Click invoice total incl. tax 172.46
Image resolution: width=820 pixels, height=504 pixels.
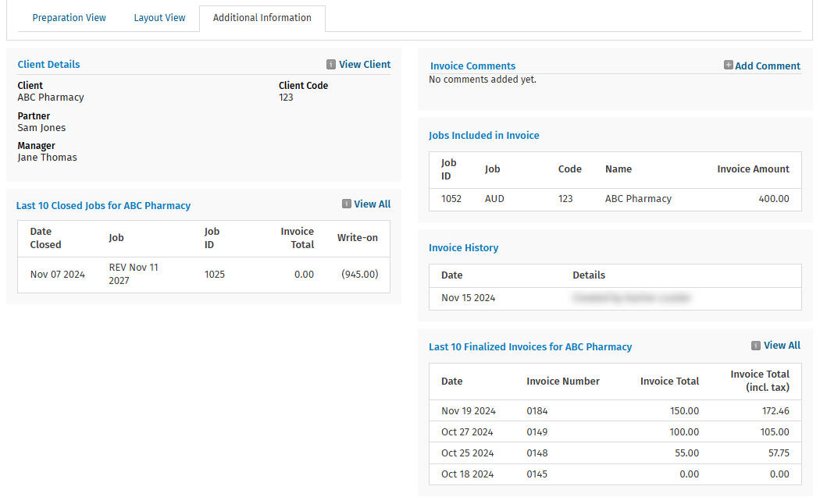point(775,411)
